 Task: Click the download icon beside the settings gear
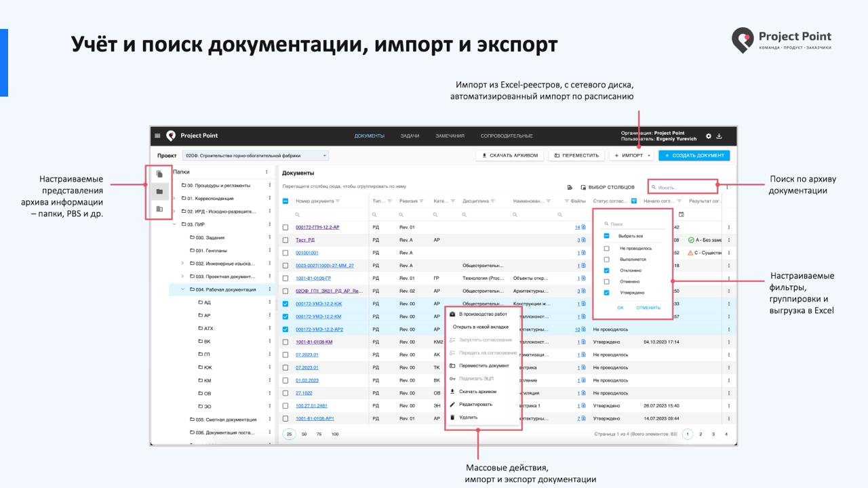click(x=720, y=136)
